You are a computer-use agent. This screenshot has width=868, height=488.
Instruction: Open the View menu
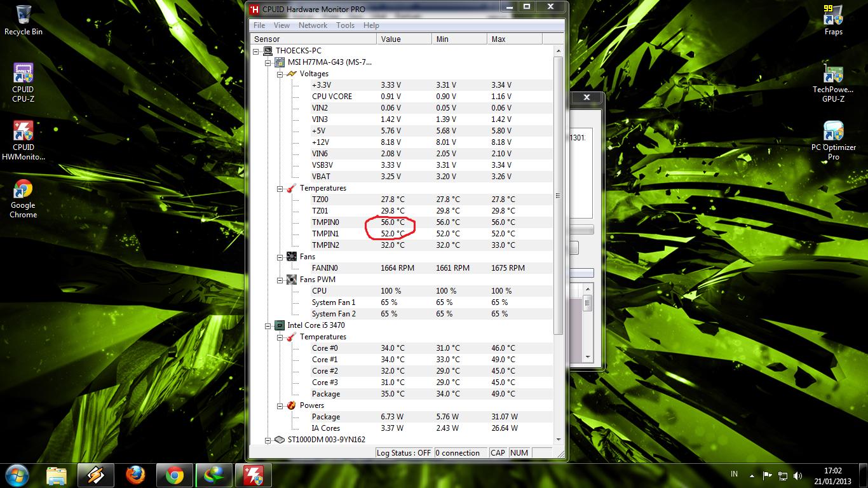click(281, 25)
